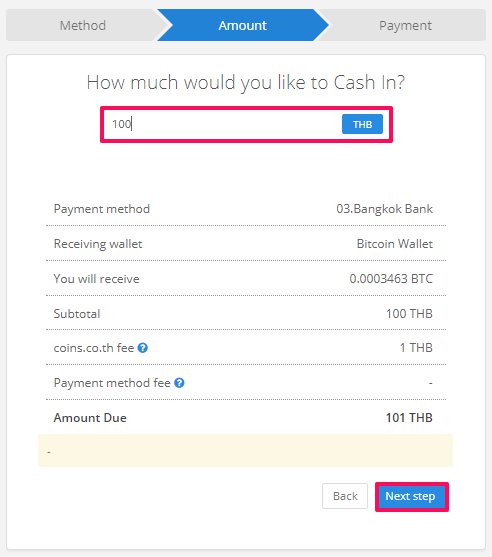Image resolution: width=492 pixels, height=557 pixels.
Task: Click the Amount Due label
Action: 90,418
